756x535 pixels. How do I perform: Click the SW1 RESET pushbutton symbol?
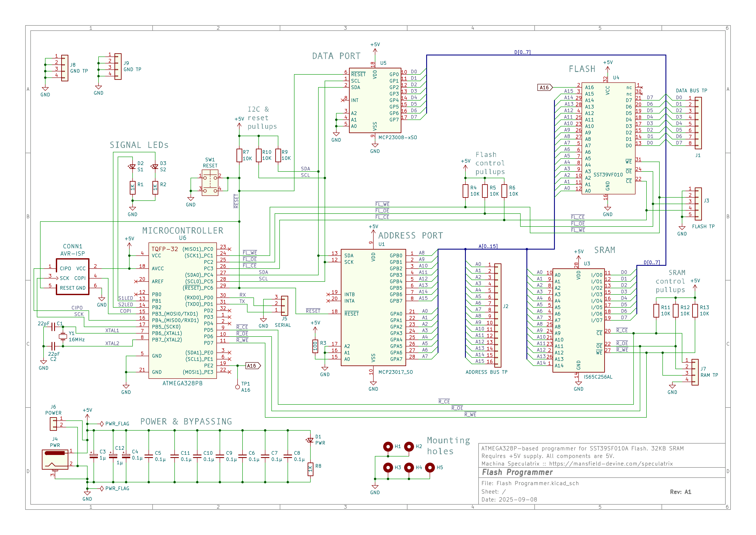click(x=210, y=183)
